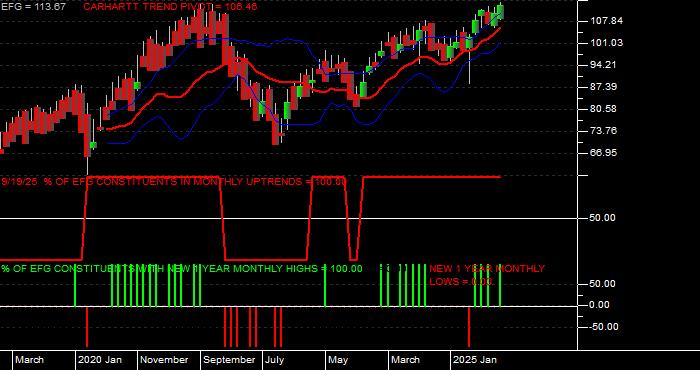Select the % OF EFG CONSTITUENTS IN MONTHLY UPTRENDS label

(173, 182)
